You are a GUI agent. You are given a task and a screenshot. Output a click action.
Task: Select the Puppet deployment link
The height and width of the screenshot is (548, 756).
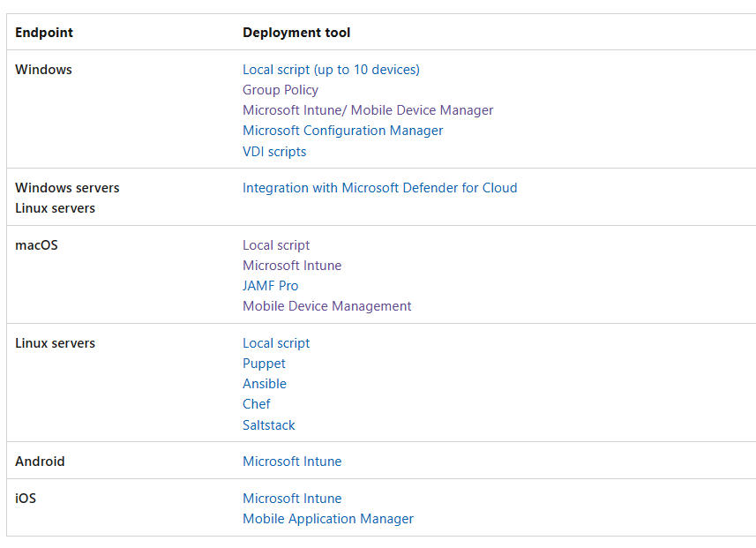pyautogui.click(x=264, y=363)
